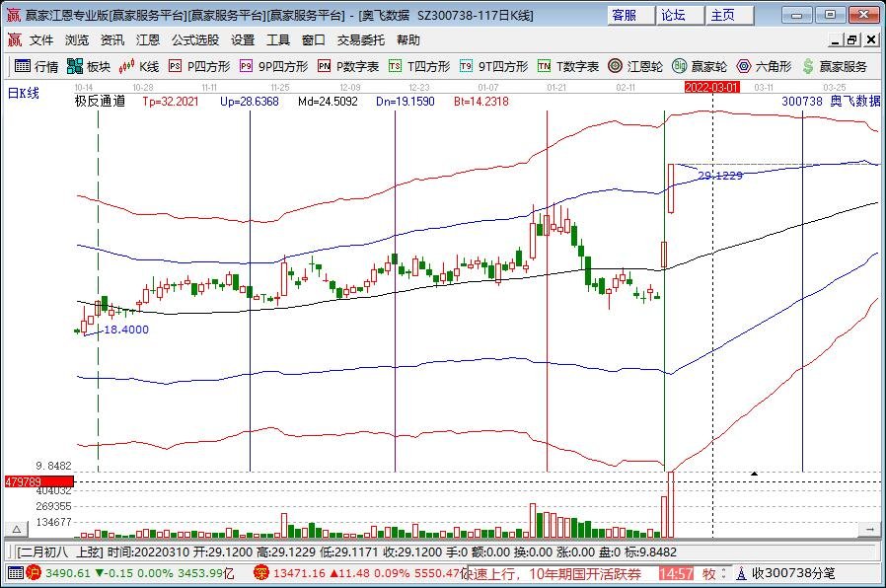
Task: Open the 行情 market quotes view
Action: pos(37,66)
